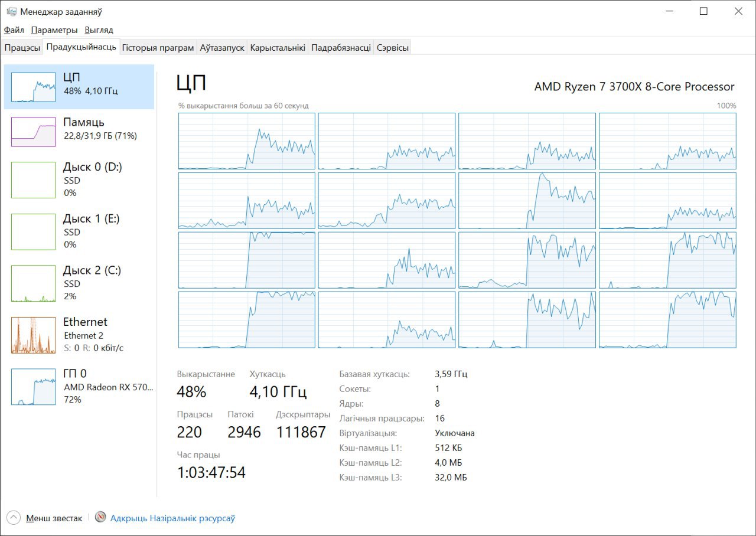Minimize the Task Manager window
756x536 pixels.
[669, 11]
